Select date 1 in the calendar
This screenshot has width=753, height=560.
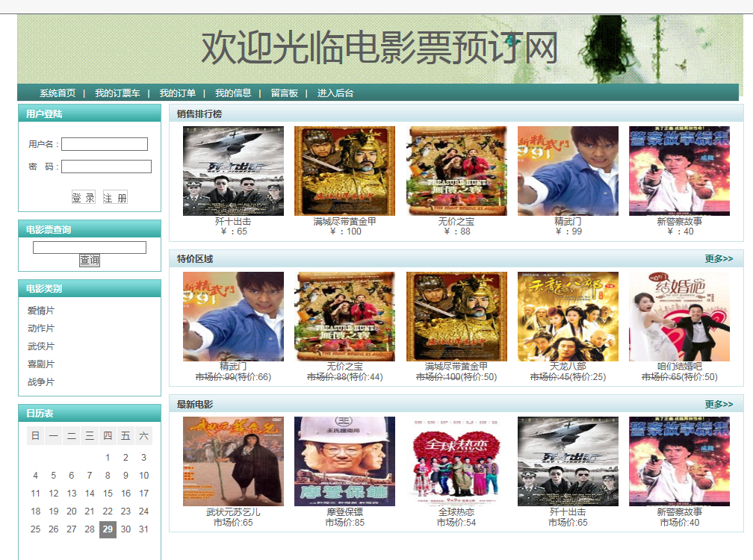(x=108, y=457)
